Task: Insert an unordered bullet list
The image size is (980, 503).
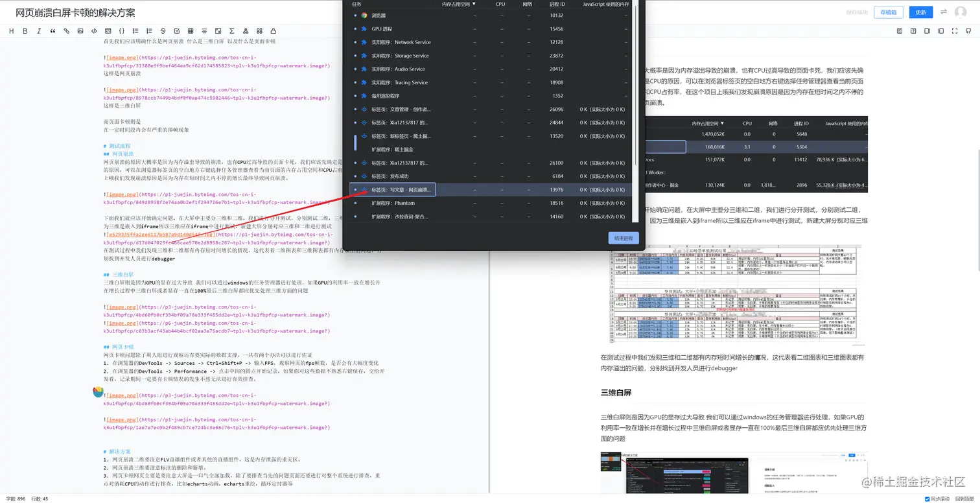Action: (135, 30)
